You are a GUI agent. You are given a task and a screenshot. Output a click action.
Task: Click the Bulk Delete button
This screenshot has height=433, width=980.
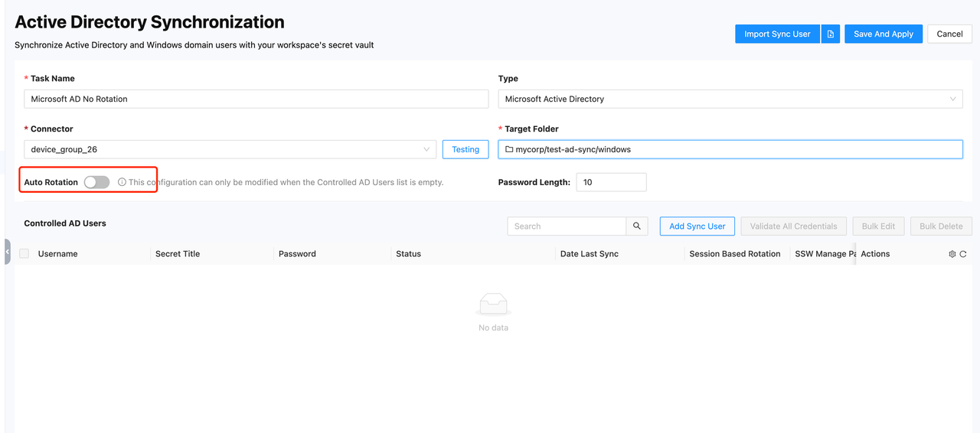tap(941, 226)
